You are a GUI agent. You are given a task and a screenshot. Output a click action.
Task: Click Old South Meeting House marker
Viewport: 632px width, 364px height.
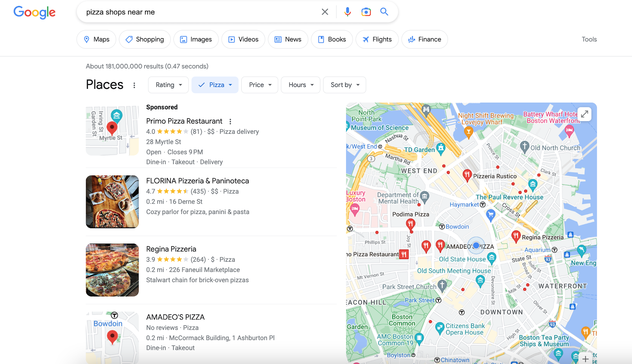click(x=480, y=281)
